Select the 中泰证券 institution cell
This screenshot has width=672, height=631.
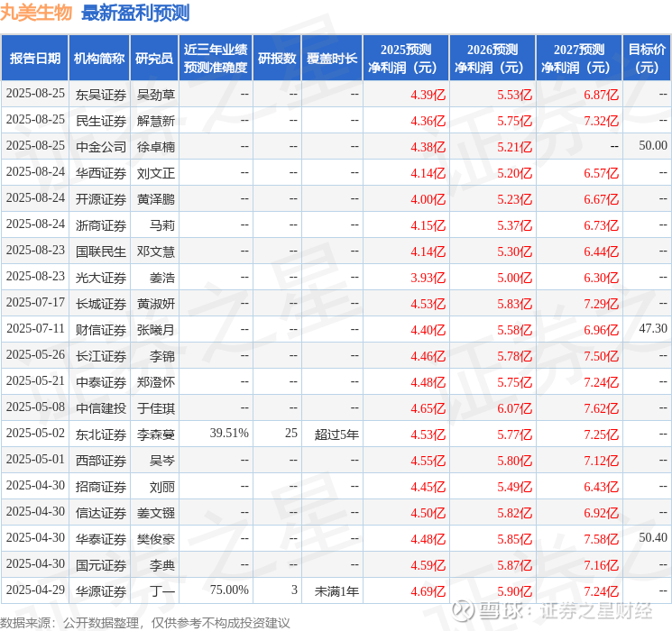(x=101, y=382)
